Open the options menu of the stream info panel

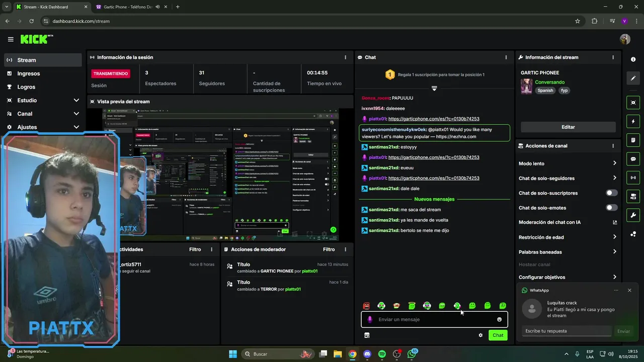(x=613, y=57)
